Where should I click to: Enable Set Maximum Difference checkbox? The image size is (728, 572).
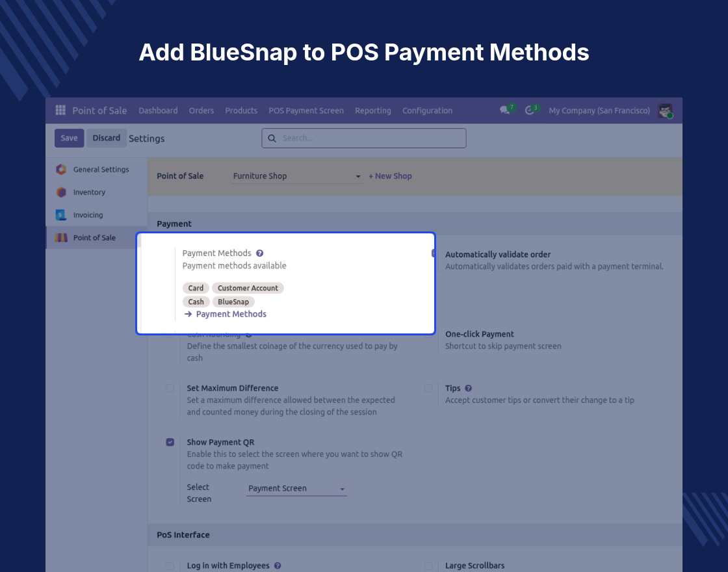coord(170,388)
